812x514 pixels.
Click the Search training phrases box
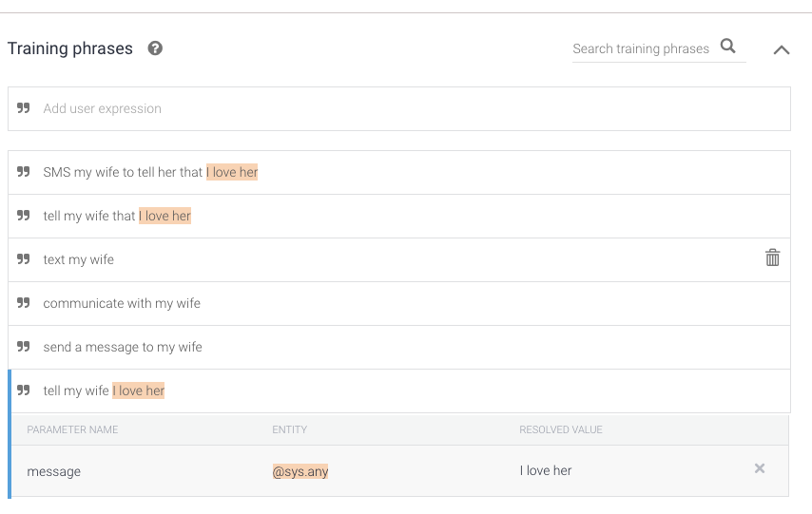point(641,48)
